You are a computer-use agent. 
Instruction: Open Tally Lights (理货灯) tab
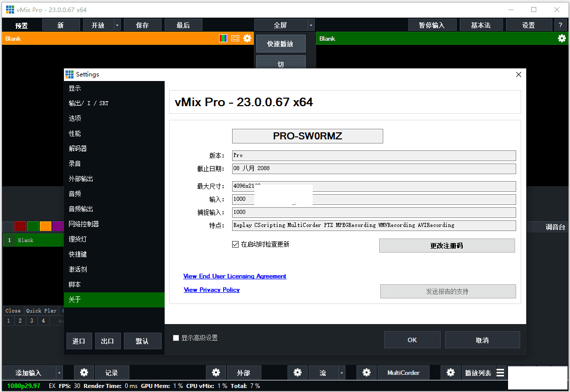(114, 239)
